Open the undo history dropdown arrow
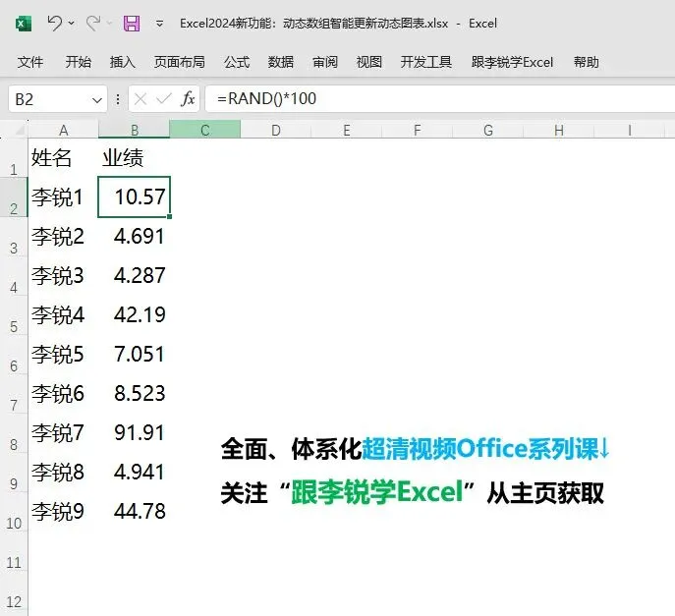Viewport: 675px width, 616px height. (72, 23)
